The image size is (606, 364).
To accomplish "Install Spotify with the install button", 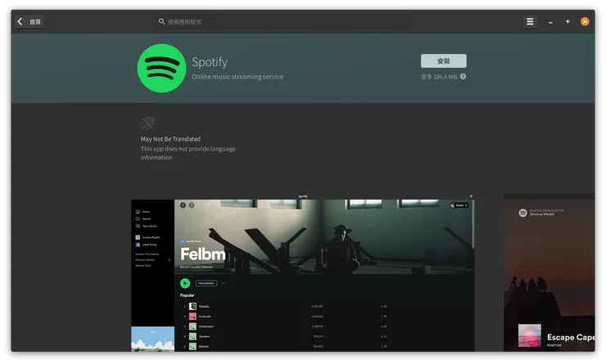I will [443, 61].
